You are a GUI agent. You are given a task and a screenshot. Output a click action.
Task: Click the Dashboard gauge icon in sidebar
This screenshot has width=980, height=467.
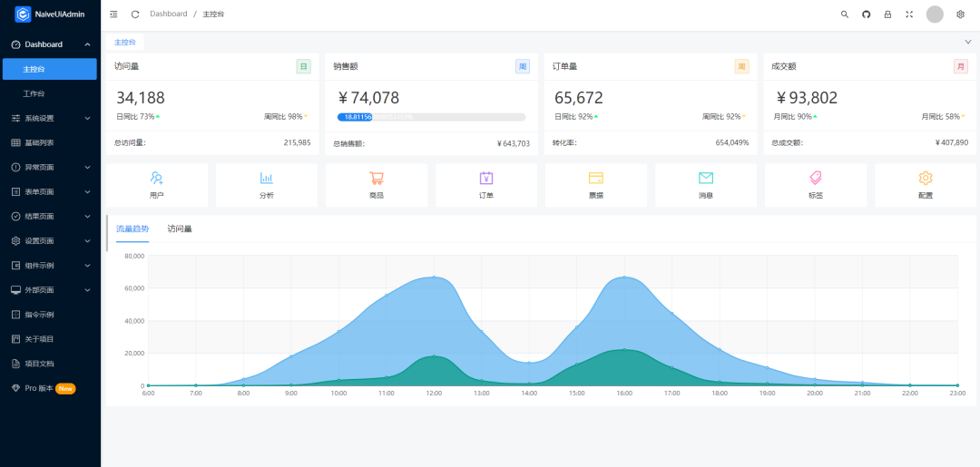point(16,44)
